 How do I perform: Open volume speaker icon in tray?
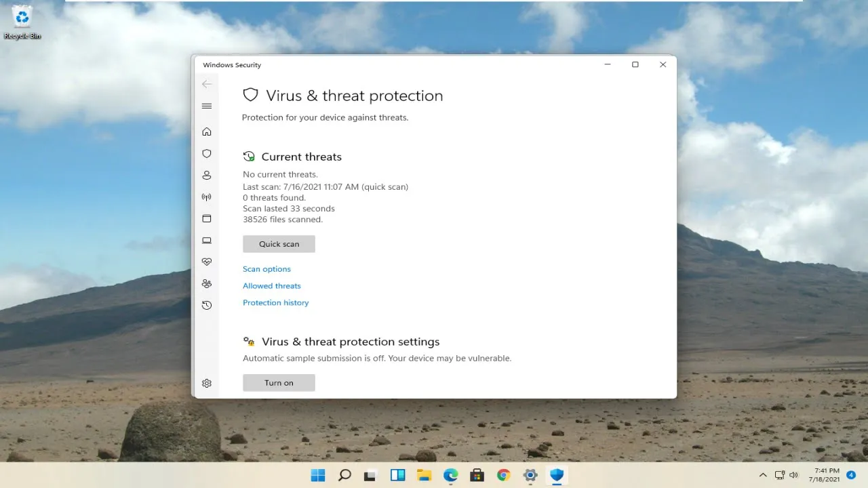pyautogui.click(x=794, y=475)
